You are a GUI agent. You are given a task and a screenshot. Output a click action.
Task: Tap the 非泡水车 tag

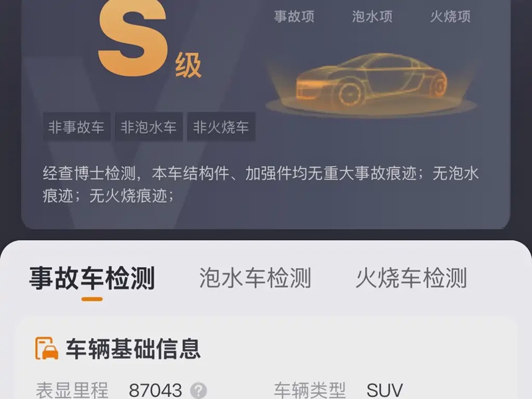[x=149, y=127]
